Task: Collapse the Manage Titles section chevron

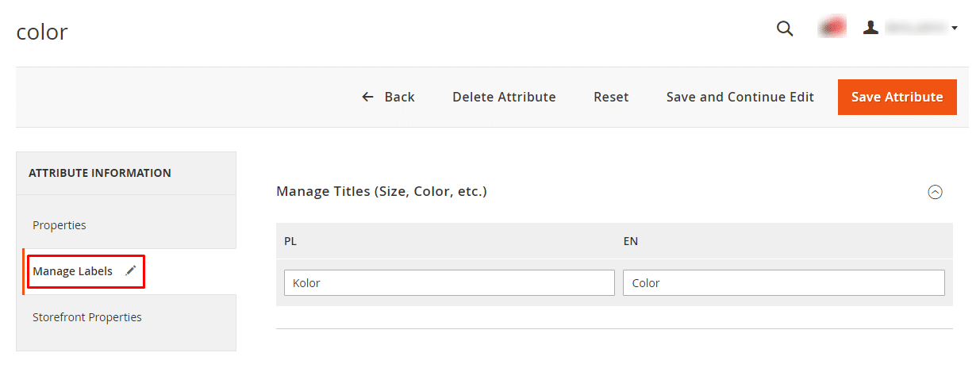Action: coord(935,192)
